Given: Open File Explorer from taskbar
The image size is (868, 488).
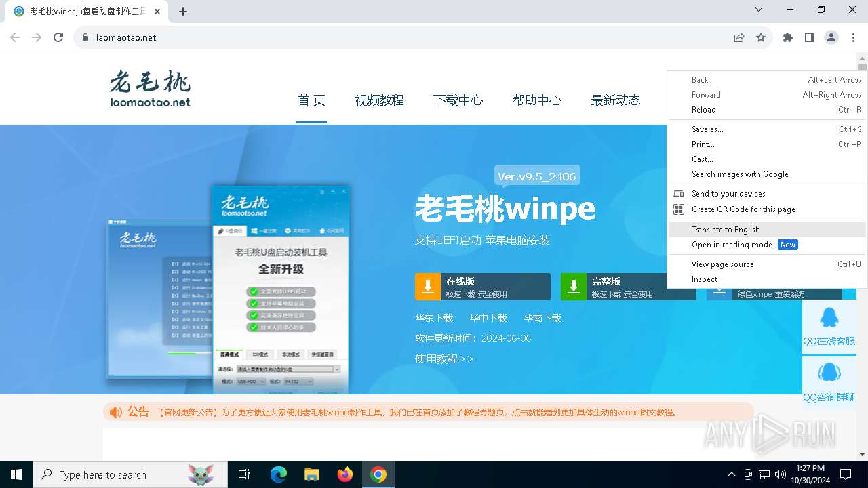Looking at the screenshot, I should click(311, 474).
